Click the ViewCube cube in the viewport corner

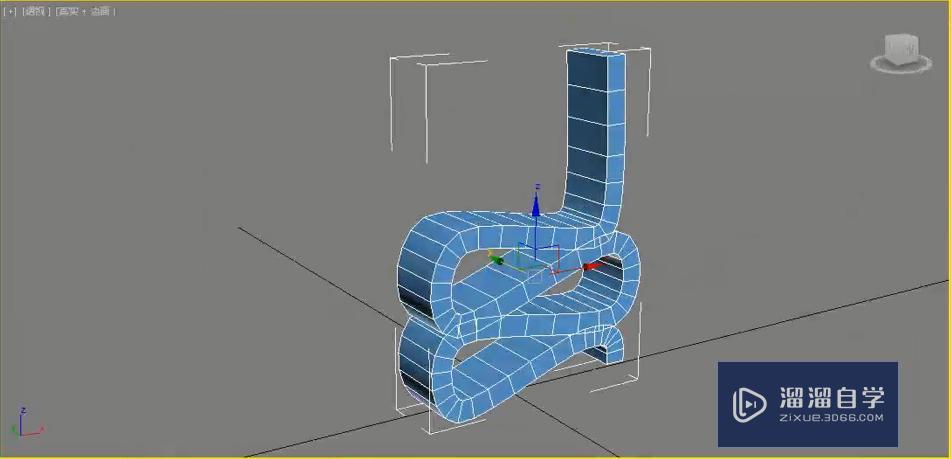(x=902, y=49)
